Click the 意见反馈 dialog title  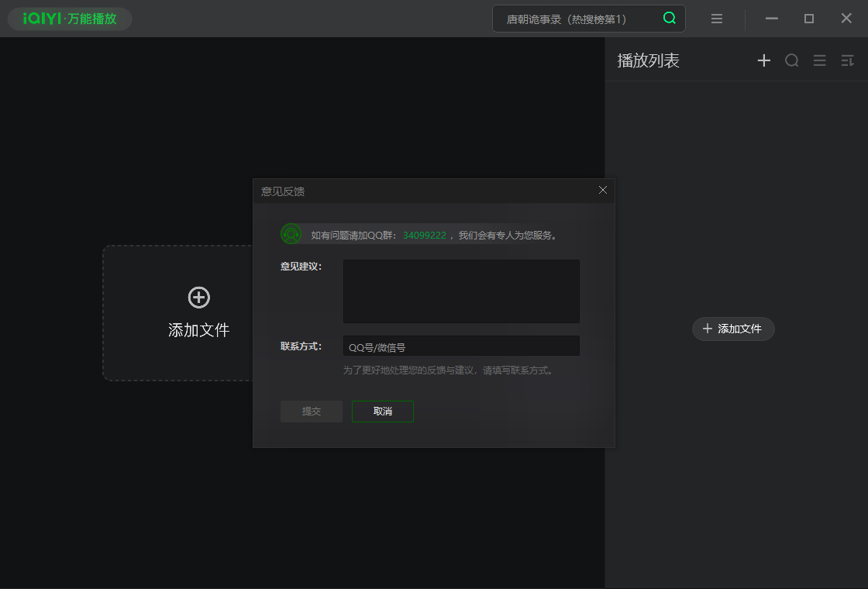click(x=283, y=191)
